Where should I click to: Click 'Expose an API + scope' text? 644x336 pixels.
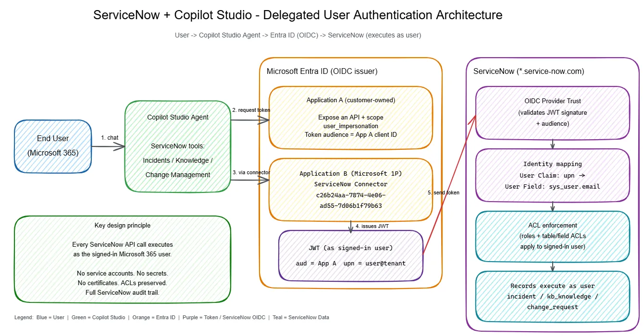click(x=351, y=118)
